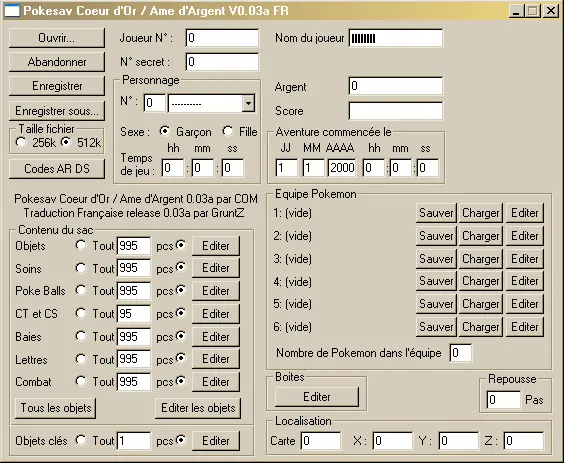564x463 pixels.
Task: Click the Ouvrir... button
Action: [x=57, y=38]
